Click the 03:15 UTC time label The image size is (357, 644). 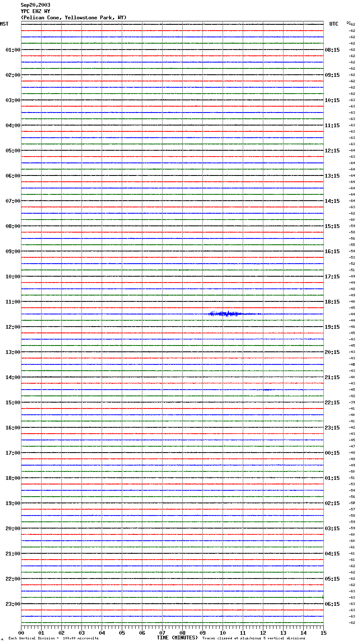click(x=332, y=529)
